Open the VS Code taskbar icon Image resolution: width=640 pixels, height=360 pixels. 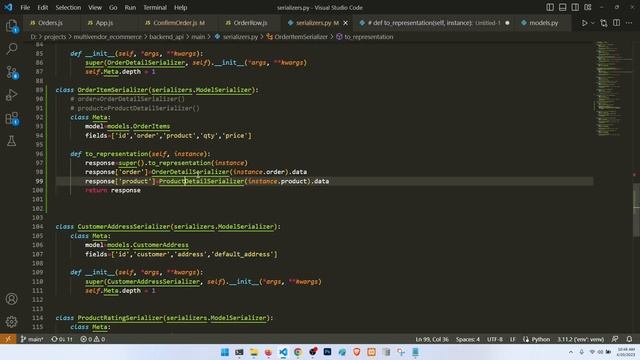(x=283, y=352)
